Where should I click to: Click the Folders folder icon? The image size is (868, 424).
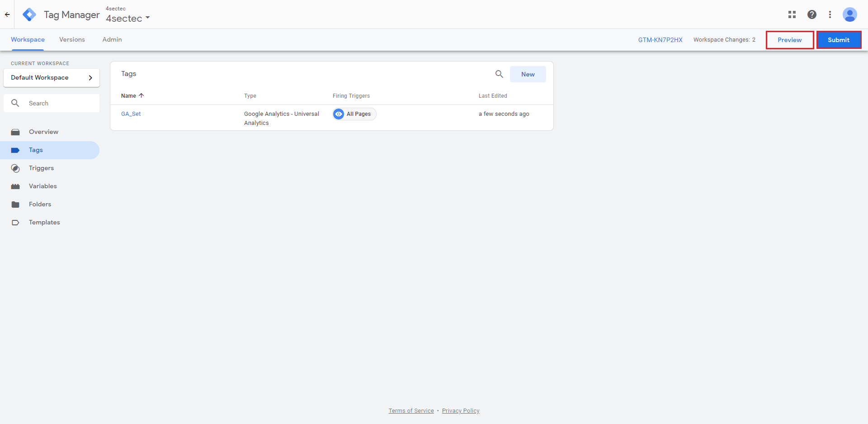tap(15, 205)
